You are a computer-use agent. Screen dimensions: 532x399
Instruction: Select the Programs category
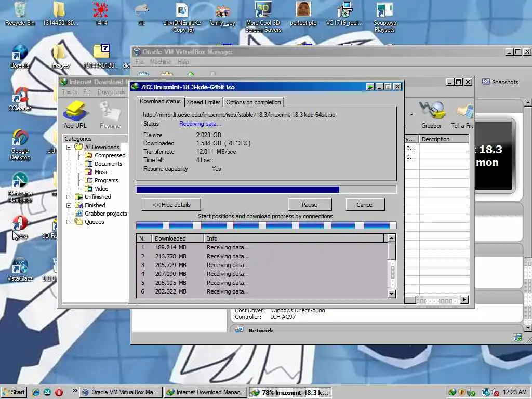point(101,180)
